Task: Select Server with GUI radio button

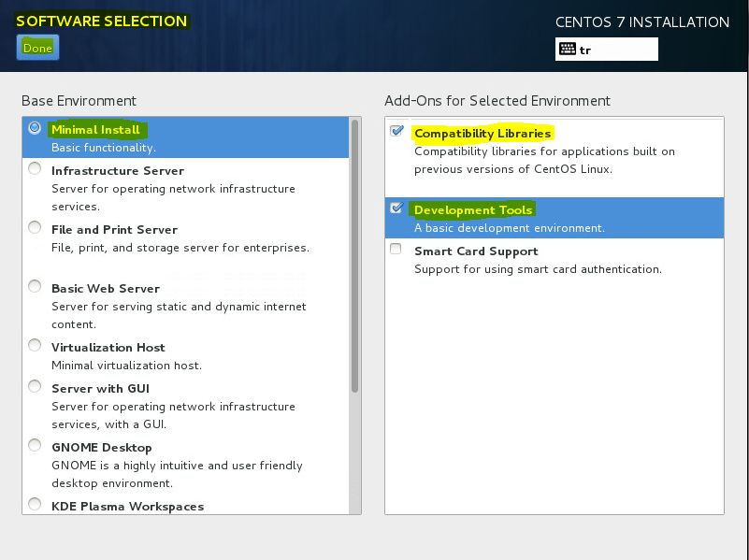Action: point(35,386)
